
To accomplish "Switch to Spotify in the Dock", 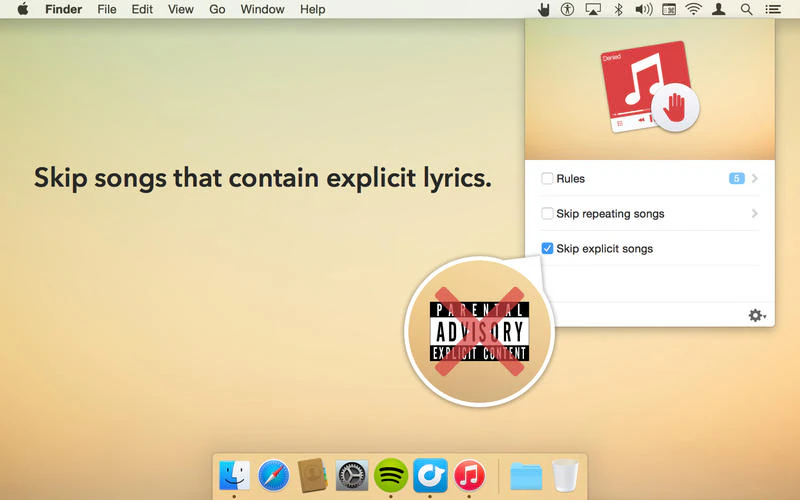I will [391, 476].
